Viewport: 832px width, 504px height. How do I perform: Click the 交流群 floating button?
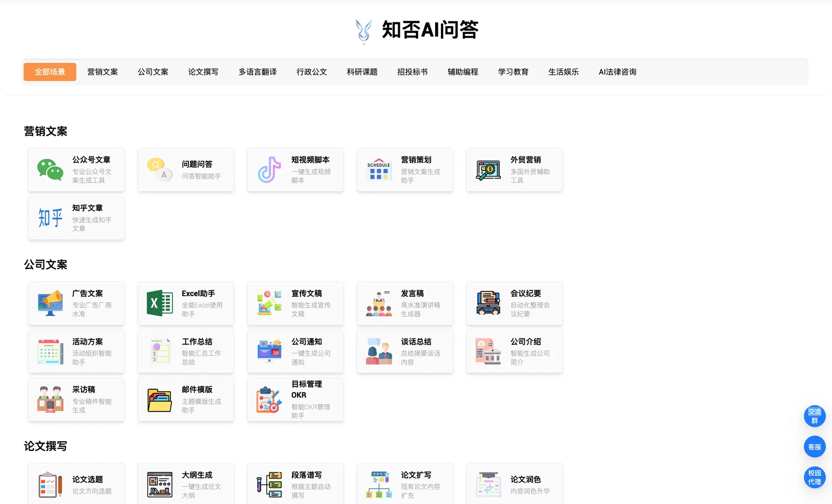click(x=815, y=416)
